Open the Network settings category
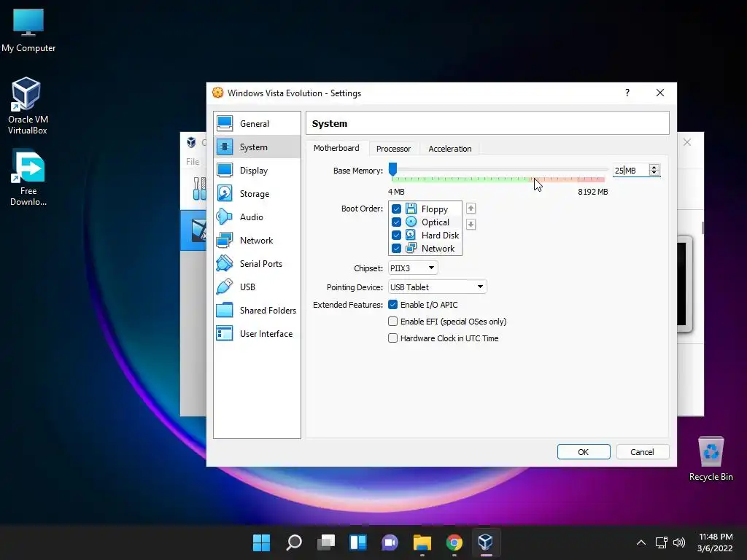 tap(257, 241)
